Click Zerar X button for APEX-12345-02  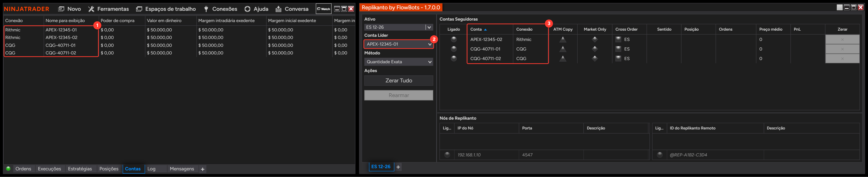842,39
